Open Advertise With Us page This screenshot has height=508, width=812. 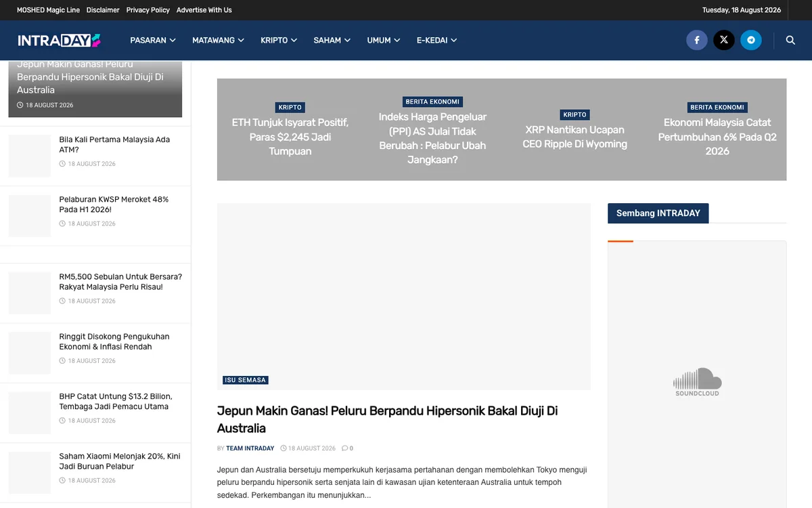(204, 10)
